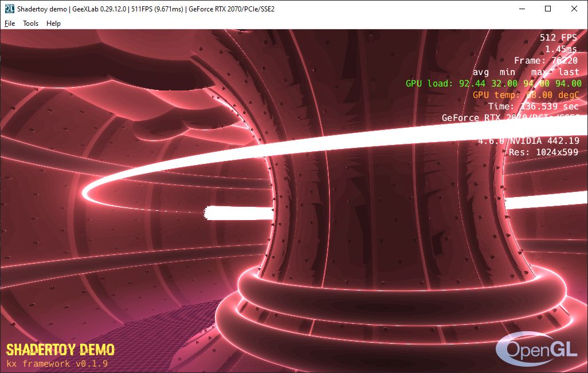Click the 'Frame:' counter text
The image size is (588, 373).
(546, 60)
